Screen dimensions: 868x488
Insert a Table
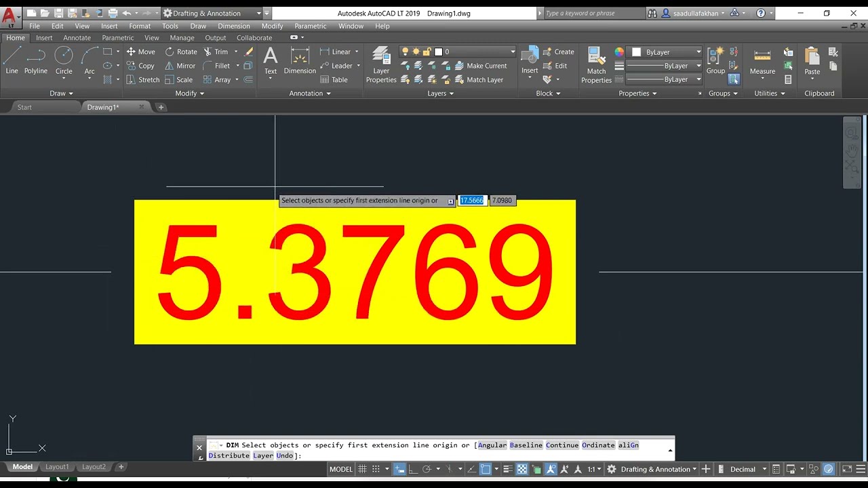[334, 79]
